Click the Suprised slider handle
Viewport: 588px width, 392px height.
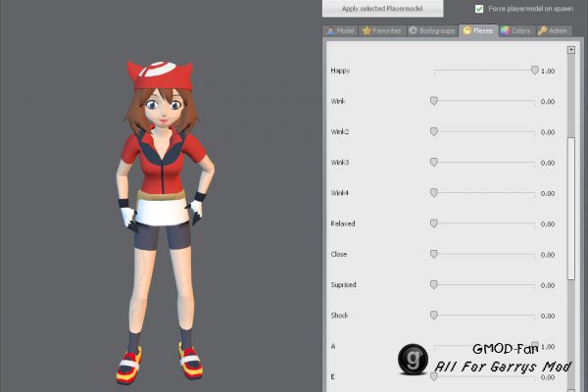pyautogui.click(x=434, y=285)
